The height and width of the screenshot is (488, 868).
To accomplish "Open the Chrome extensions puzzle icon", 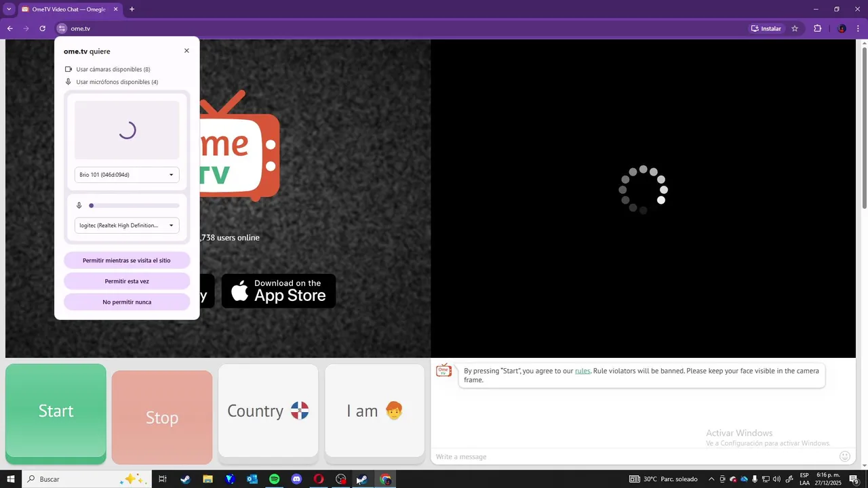I will click(x=817, y=28).
